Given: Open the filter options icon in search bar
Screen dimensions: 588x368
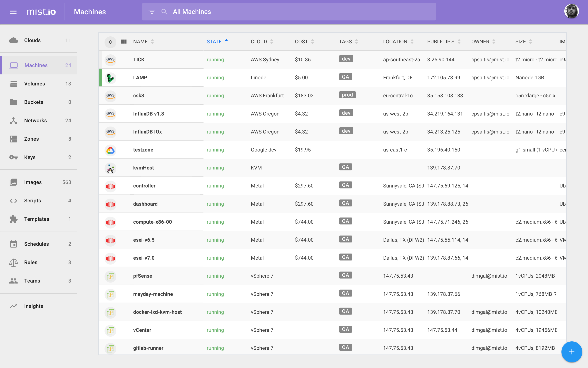Looking at the screenshot, I should pyautogui.click(x=152, y=12).
